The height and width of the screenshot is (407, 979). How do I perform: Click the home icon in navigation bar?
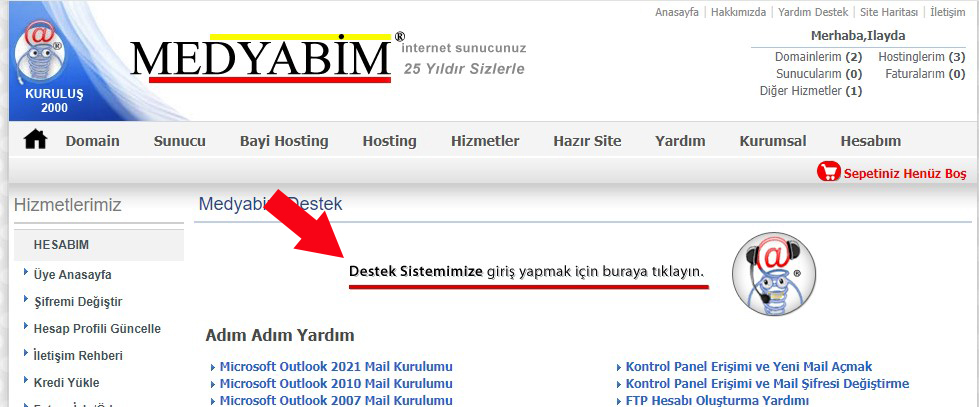point(36,140)
